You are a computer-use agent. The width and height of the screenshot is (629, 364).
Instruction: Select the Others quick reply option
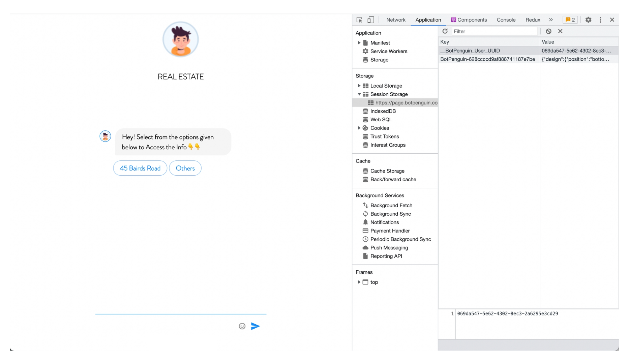(185, 168)
